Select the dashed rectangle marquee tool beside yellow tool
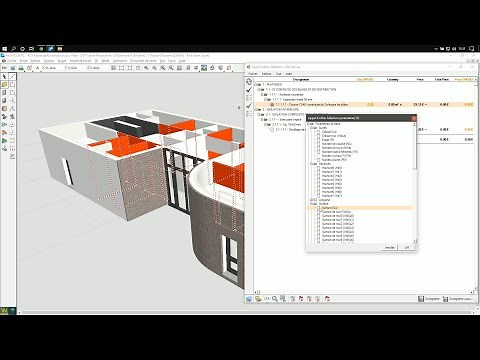This screenshot has height=360, width=480. [x=12, y=85]
